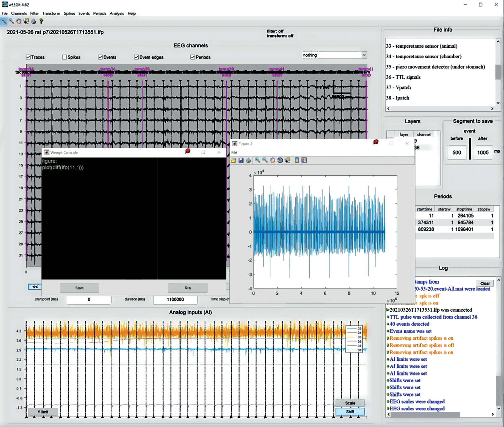504x427 pixels.
Task: Open the Transform menu
Action: tap(51, 13)
